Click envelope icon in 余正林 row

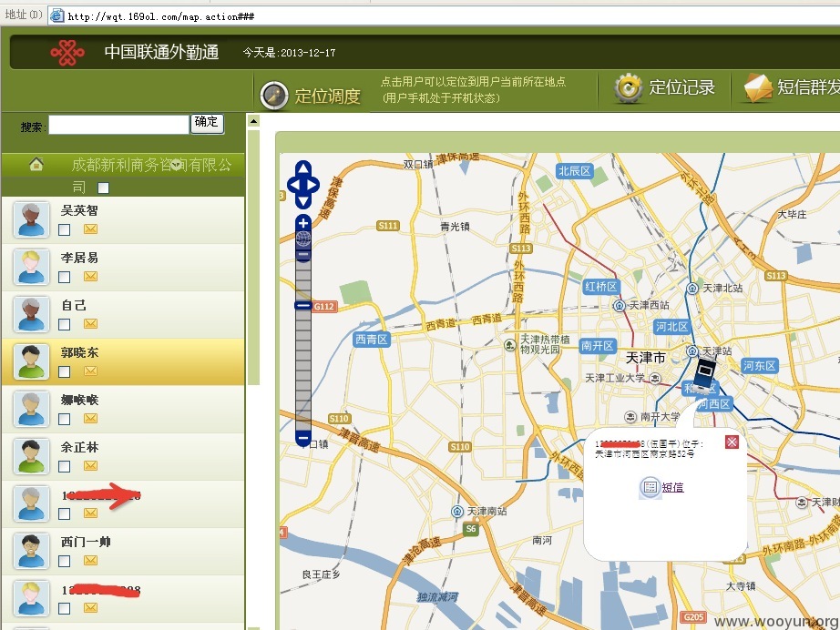[x=90, y=466]
